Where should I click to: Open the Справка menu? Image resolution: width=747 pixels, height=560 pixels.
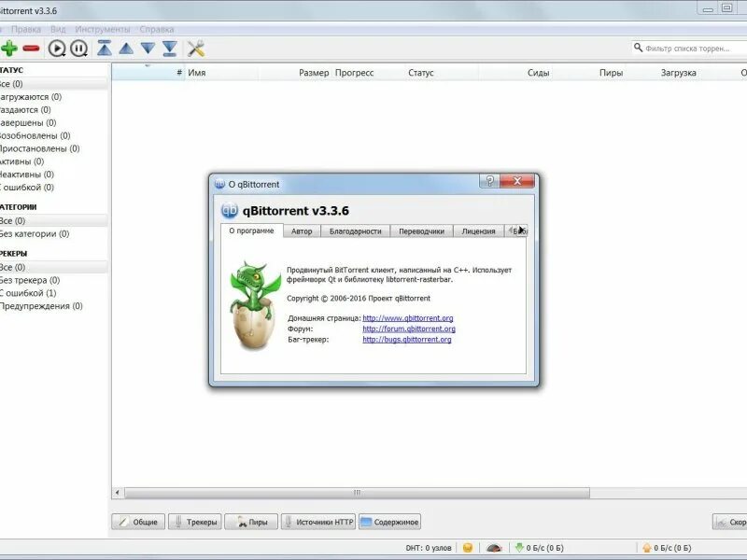157,29
